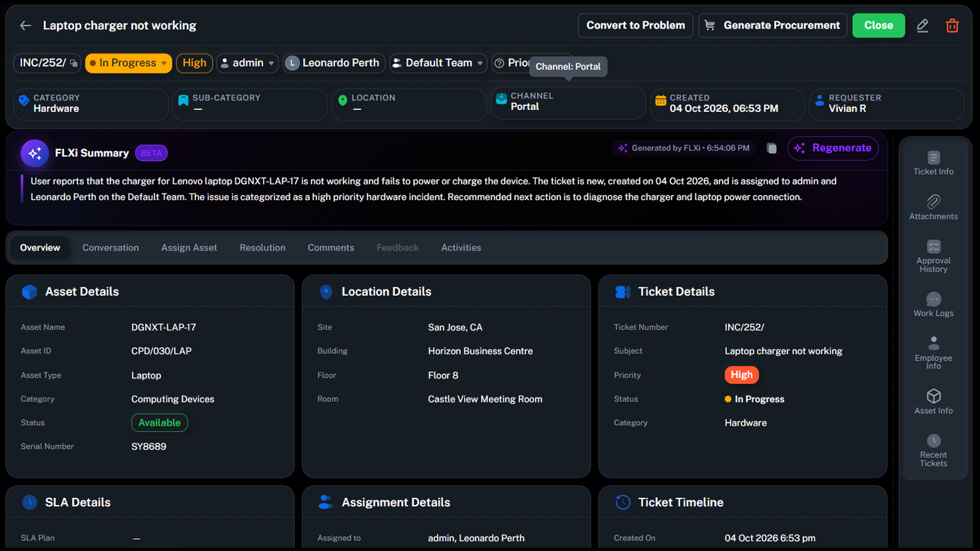
Task: Click serial number SY8689
Action: coord(149,447)
